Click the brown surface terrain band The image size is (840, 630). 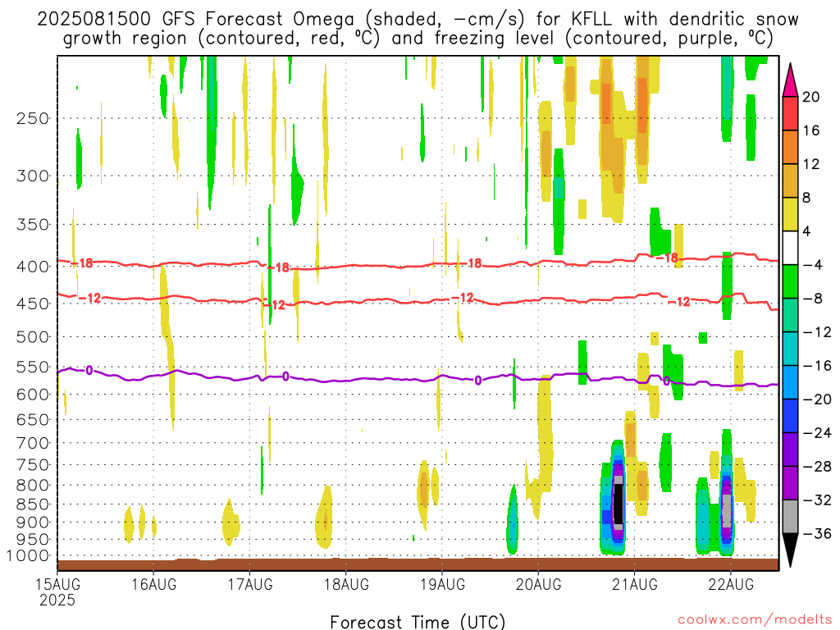(418, 564)
